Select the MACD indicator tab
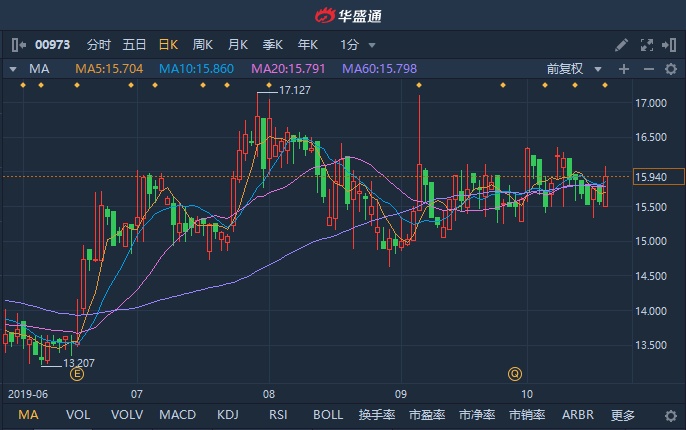Screen dimensions: 686x430 (178, 415)
